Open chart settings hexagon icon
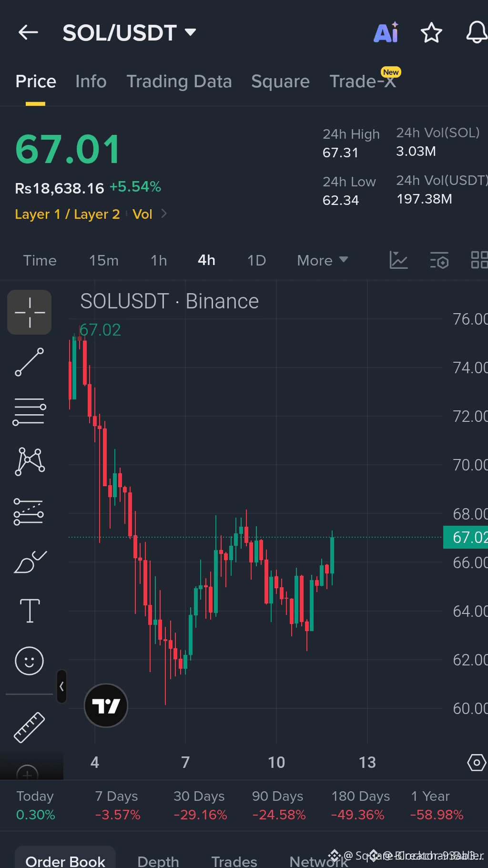This screenshot has height=868, width=488. (477, 763)
